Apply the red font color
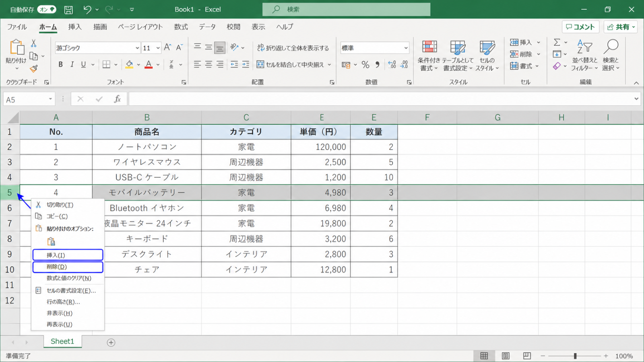644x362 pixels. 149,64
